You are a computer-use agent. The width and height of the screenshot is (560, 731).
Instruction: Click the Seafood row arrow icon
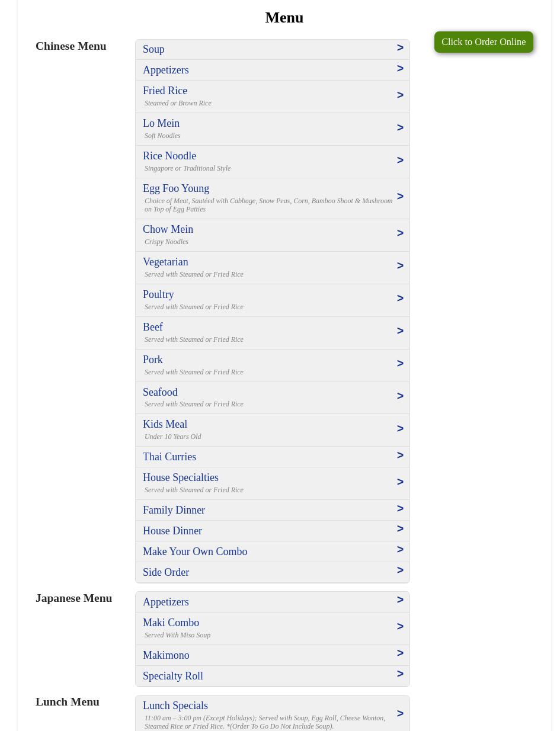click(400, 396)
